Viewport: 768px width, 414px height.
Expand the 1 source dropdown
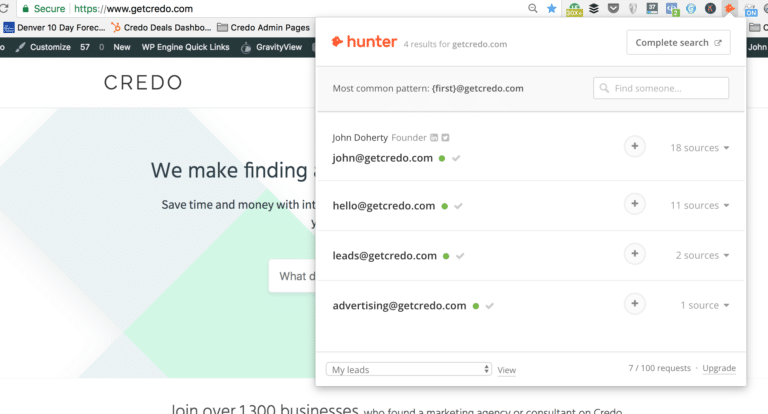tap(705, 305)
